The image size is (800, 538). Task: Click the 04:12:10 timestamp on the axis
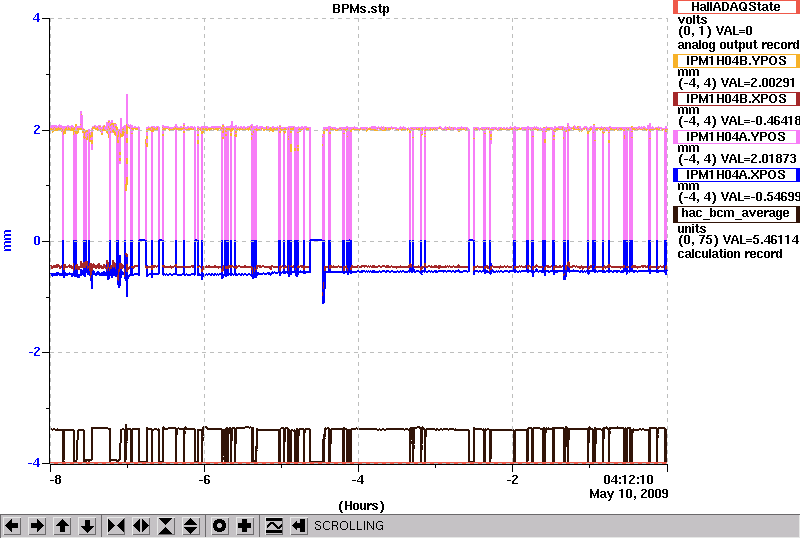628,480
